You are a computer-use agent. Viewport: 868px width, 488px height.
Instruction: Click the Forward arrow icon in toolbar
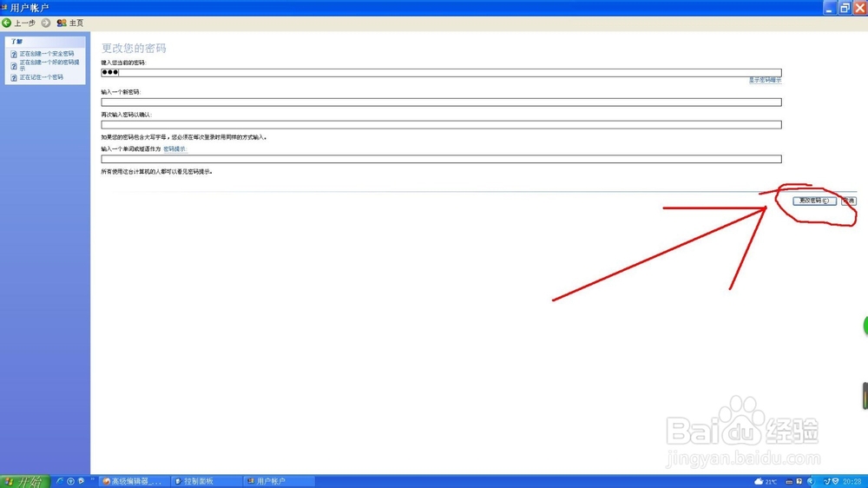pyautogui.click(x=46, y=23)
